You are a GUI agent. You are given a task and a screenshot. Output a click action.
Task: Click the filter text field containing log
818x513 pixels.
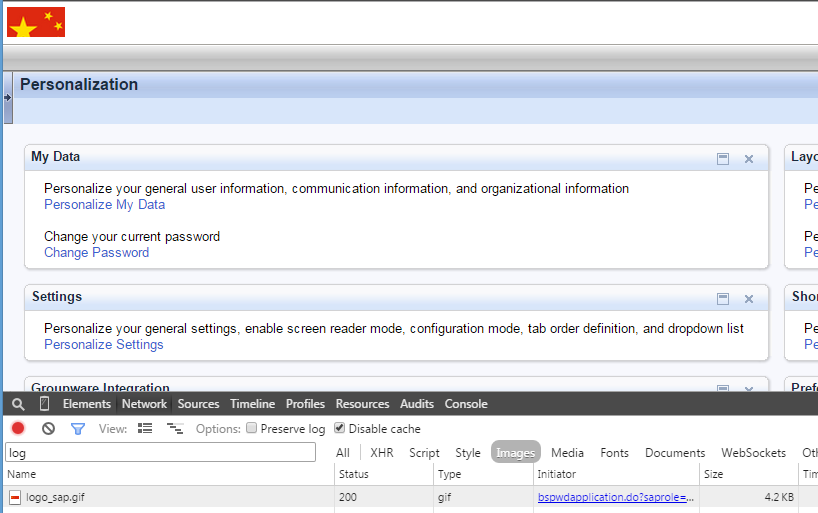(161, 452)
